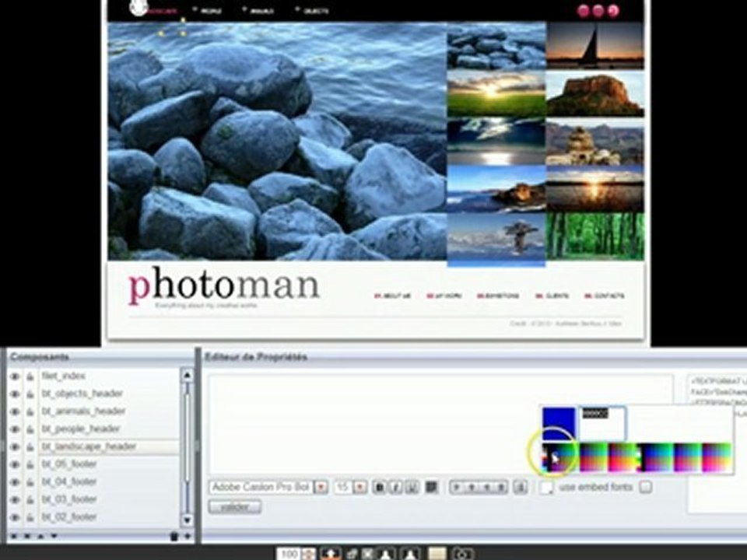Click the photoman logo text

click(224, 285)
